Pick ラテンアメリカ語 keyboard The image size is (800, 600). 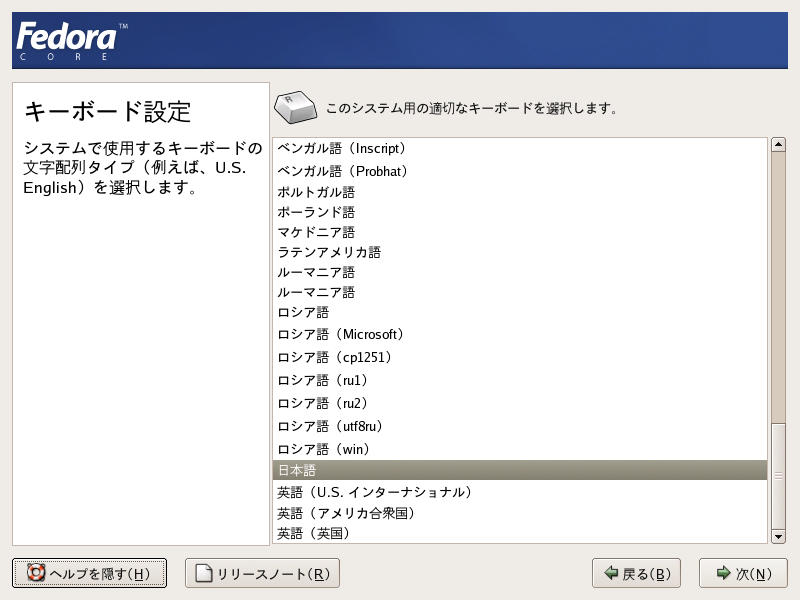coord(519,252)
